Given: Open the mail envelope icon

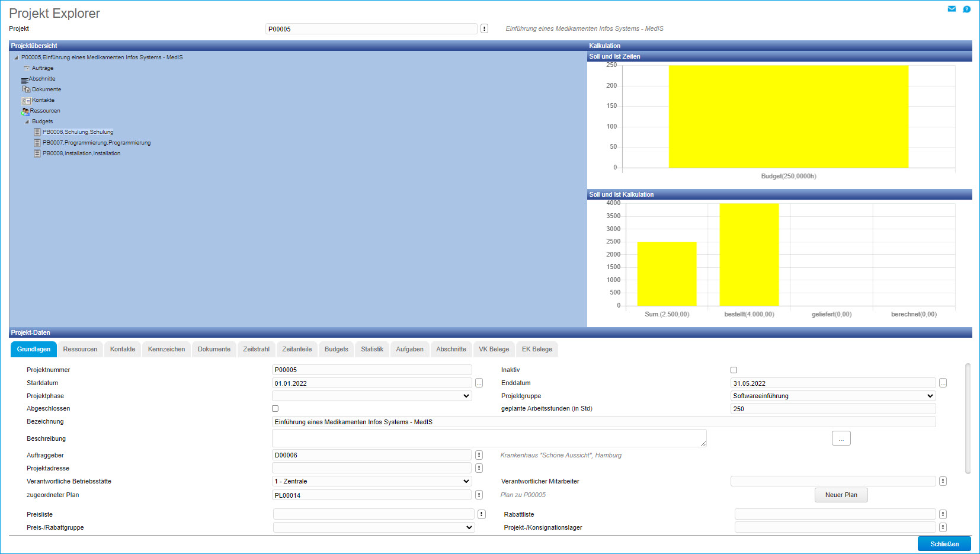Looking at the screenshot, I should (952, 9).
